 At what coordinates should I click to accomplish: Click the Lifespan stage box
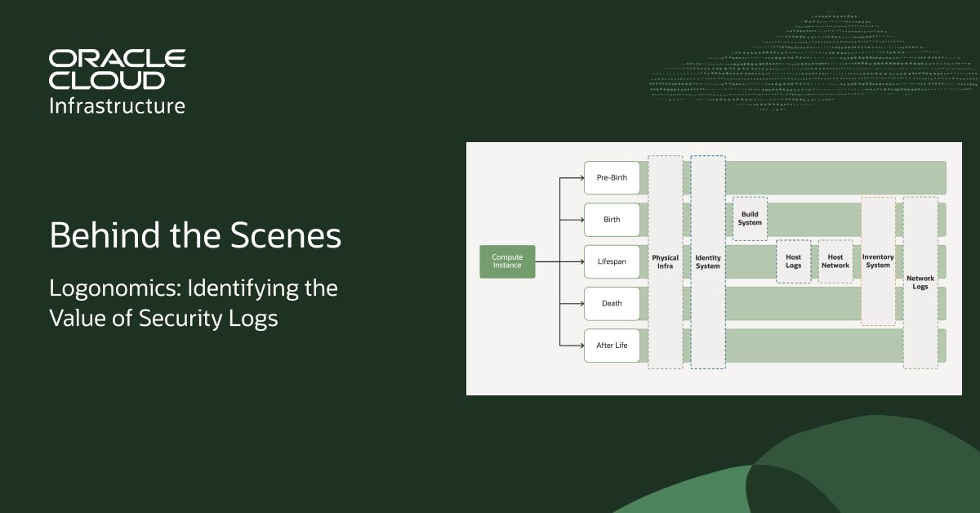coord(612,261)
